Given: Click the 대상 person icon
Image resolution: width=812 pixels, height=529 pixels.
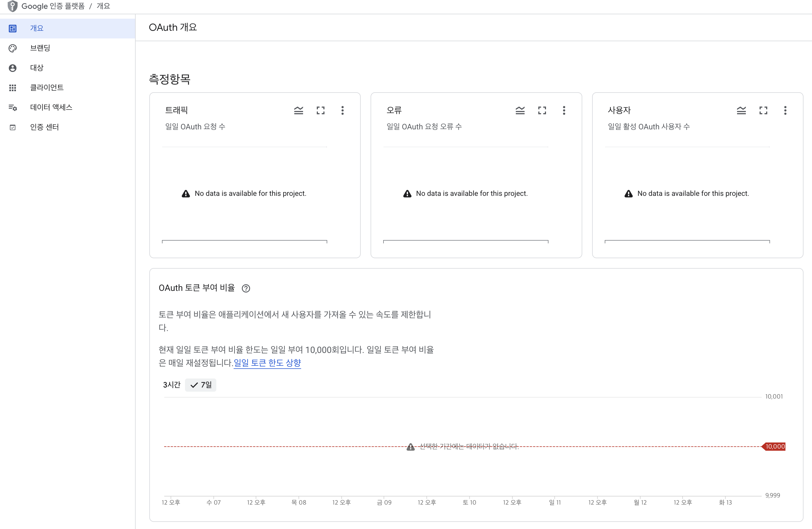Looking at the screenshot, I should (x=13, y=68).
